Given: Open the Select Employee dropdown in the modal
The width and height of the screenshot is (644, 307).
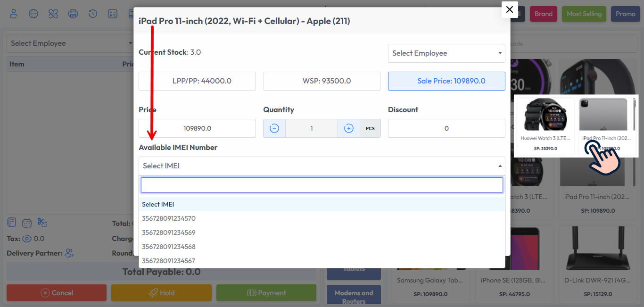Looking at the screenshot, I should point(446,53).
